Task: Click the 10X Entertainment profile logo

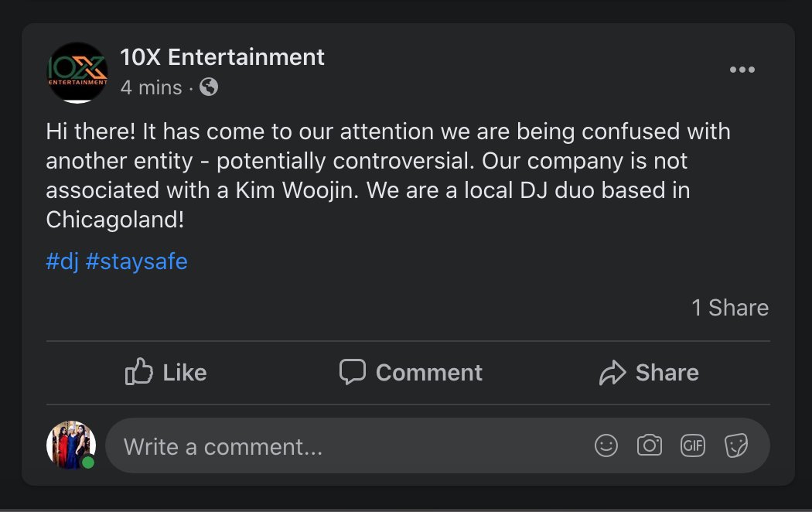Action: point(77,73)
